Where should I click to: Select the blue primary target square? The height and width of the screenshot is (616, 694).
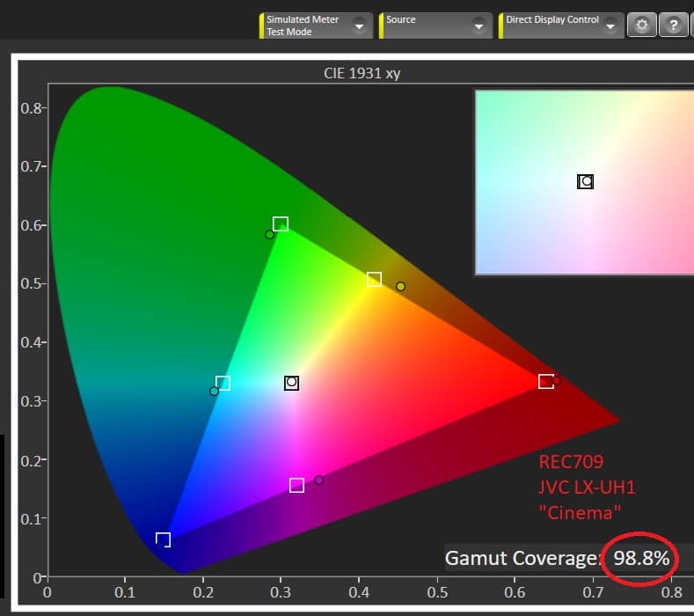pos(163,540)
